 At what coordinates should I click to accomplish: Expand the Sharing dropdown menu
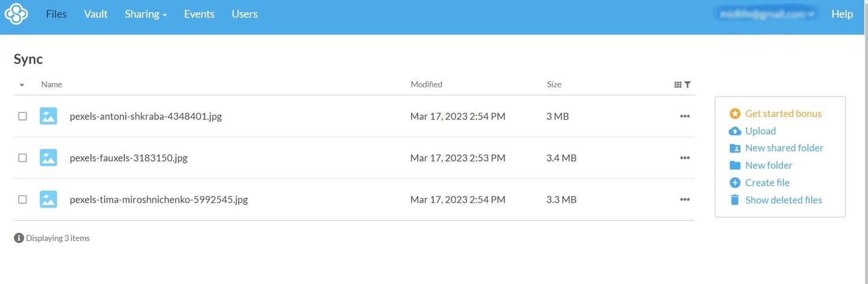(146, 14)
